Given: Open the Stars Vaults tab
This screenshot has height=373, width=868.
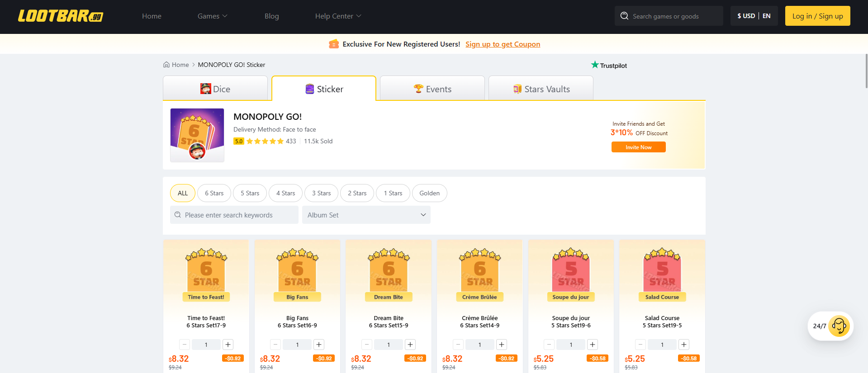Looking at the screenshot, I should (541, 89).
